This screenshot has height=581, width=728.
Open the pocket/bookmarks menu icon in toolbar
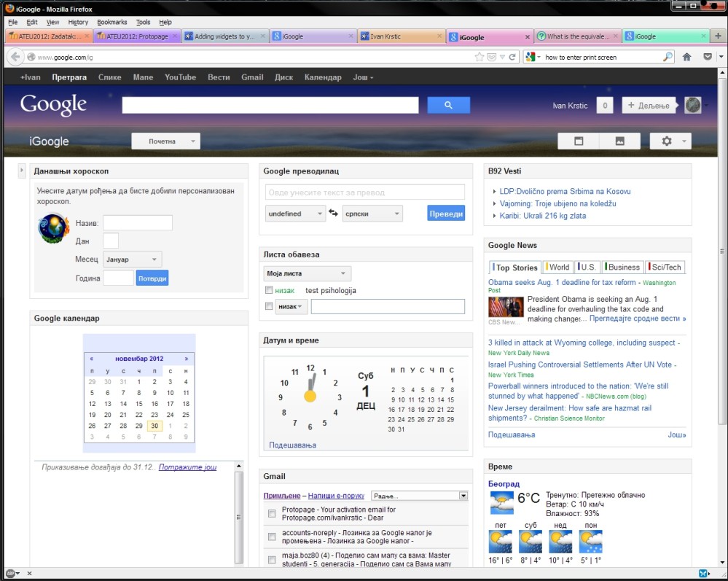(x=708, y=57)
